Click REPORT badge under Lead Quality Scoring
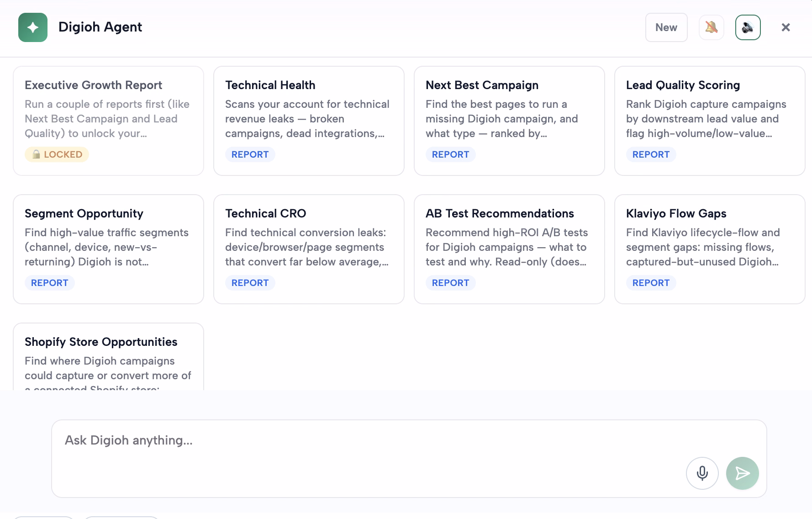The image size is (812, 519). tap(651, 154)
